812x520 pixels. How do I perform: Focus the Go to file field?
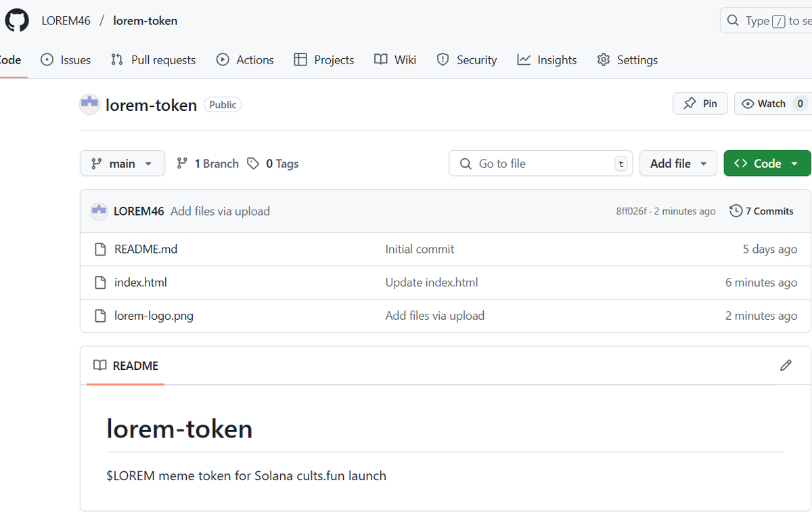[541, 163]
